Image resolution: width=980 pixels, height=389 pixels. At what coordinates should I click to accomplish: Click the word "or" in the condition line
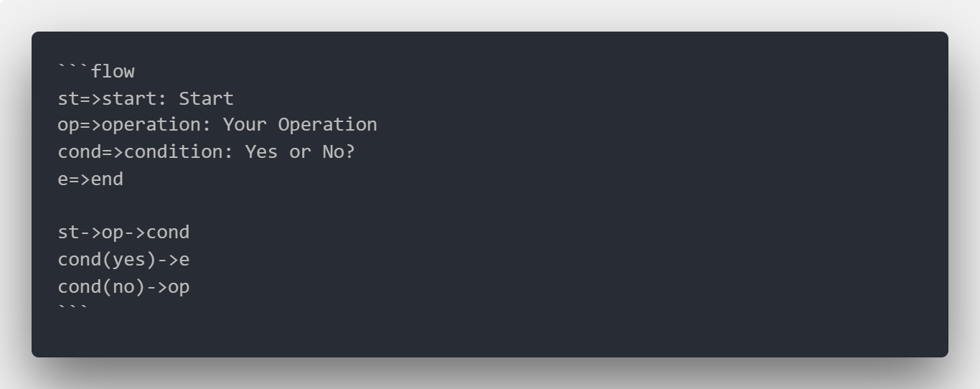click(300, 152)
